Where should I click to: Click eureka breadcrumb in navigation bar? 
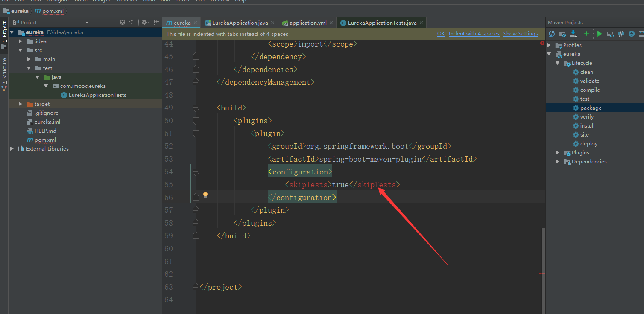pyautogui.click(x=16, y=11)
